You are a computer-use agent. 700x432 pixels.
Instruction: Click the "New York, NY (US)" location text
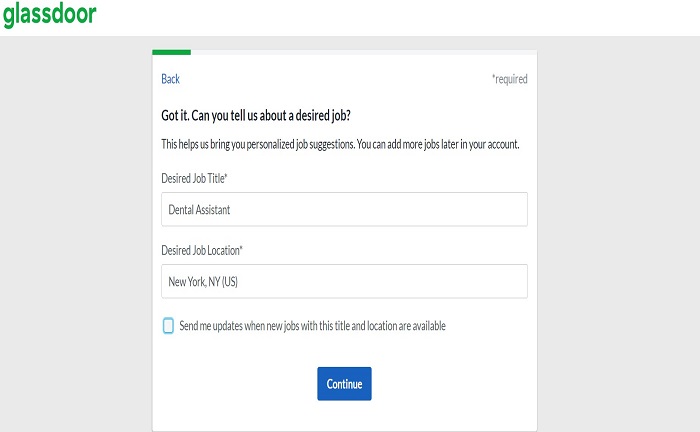pyautogui.click(x=203, y=282)
